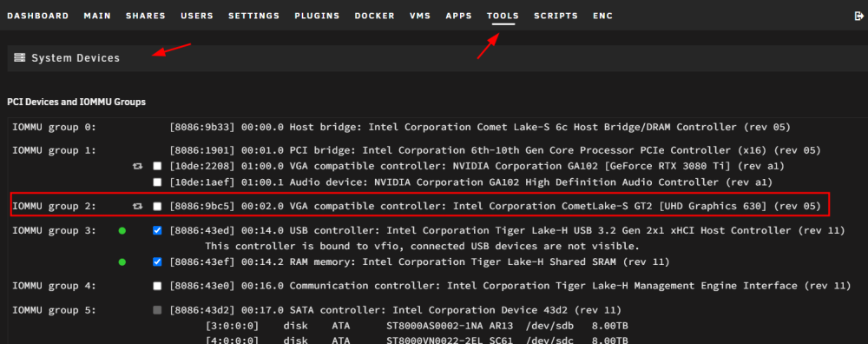Go to the Main tab
This screenshot has height=344, width=868.
[97, 16]
